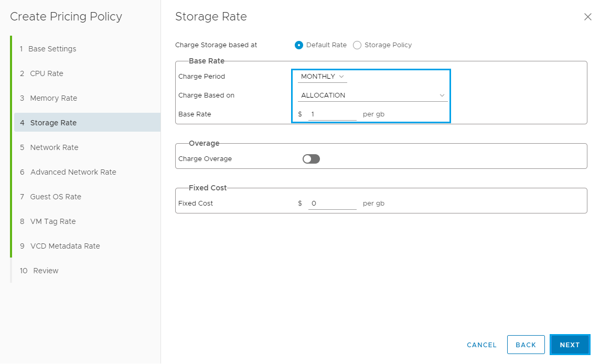600x364 pixels.
Task: Jump to the Network Rate step
Action: [54, 147]
